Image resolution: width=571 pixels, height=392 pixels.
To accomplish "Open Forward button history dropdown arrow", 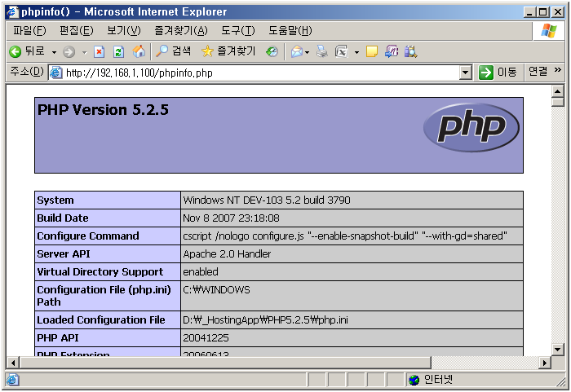I will point(85,52).
